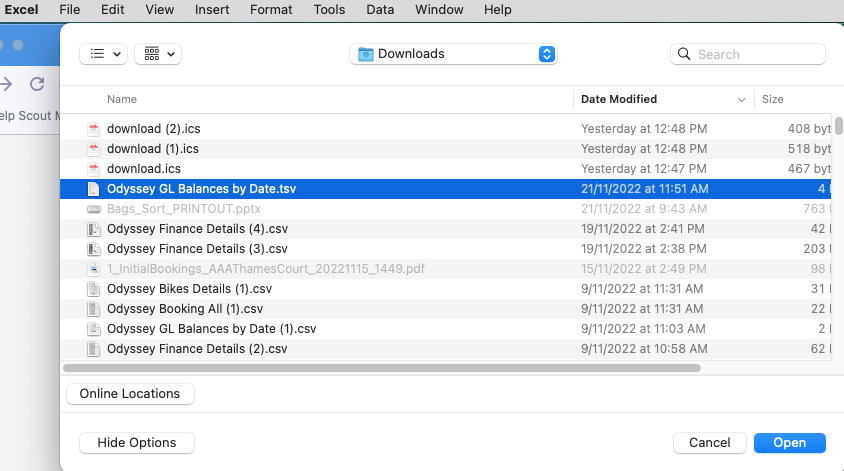Open Online Locations
Image resolution: width=844 pixels, height=471 pixels.
130,394
